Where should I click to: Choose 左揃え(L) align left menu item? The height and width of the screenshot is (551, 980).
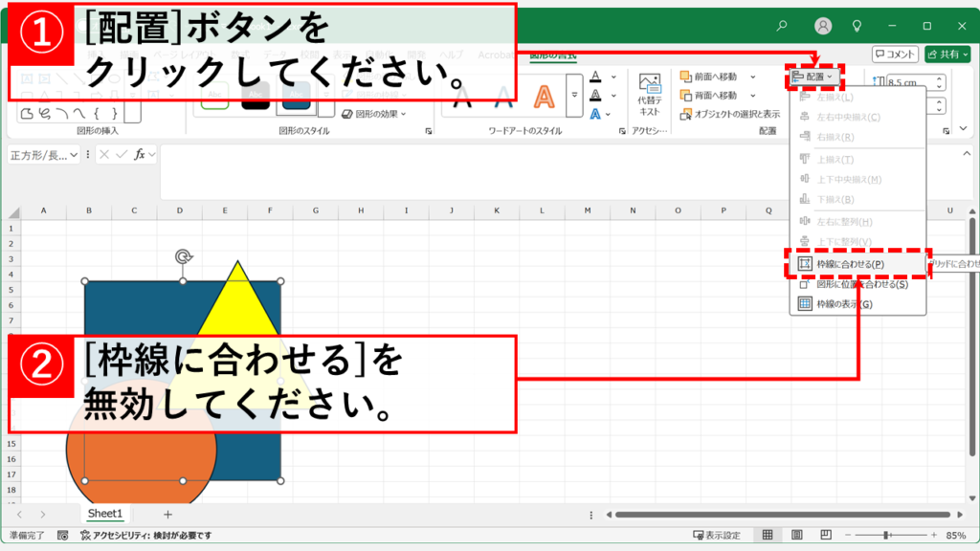[857, 98]
